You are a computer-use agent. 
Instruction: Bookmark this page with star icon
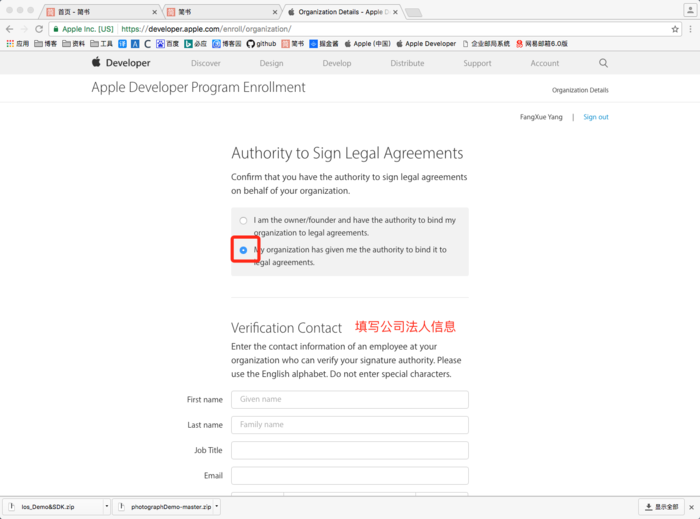[675, 29]
